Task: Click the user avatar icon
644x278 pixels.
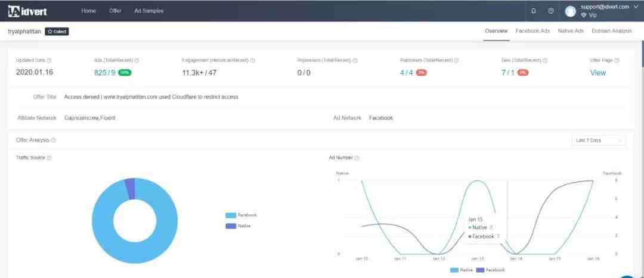Action: [570, 11]
